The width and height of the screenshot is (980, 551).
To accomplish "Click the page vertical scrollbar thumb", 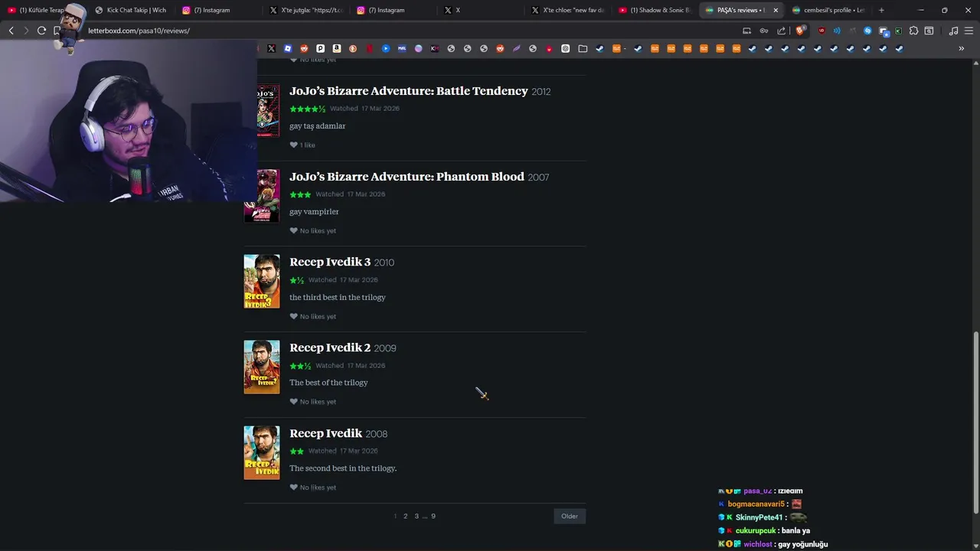I will point(975,422).
